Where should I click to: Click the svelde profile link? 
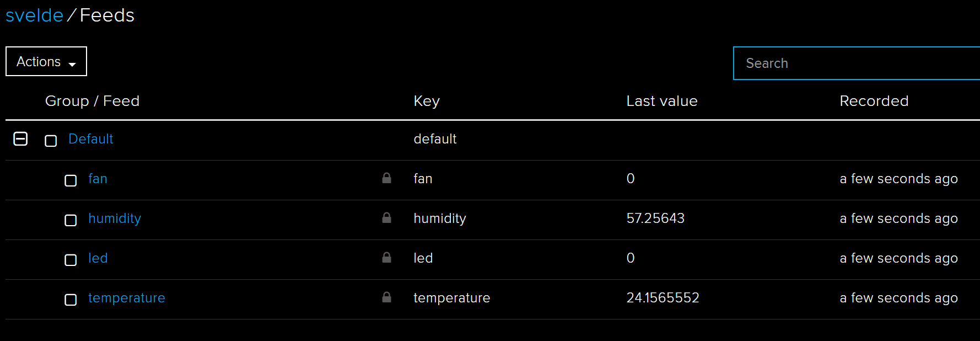click(34, 15)
